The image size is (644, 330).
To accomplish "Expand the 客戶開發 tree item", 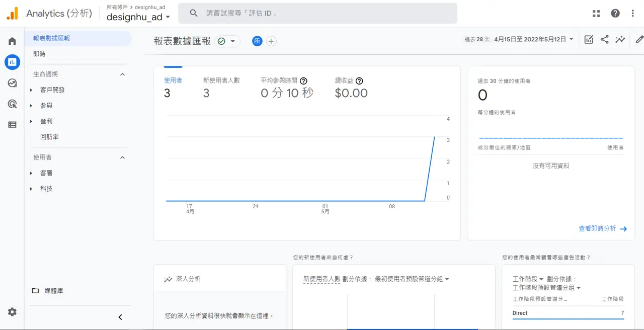I will tap(31, 90).
